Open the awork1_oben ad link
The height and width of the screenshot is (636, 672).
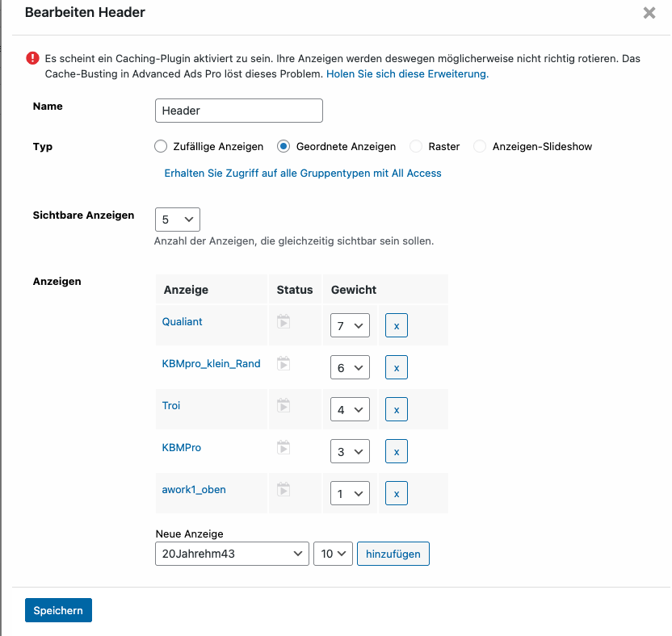[x=194, y=490]
